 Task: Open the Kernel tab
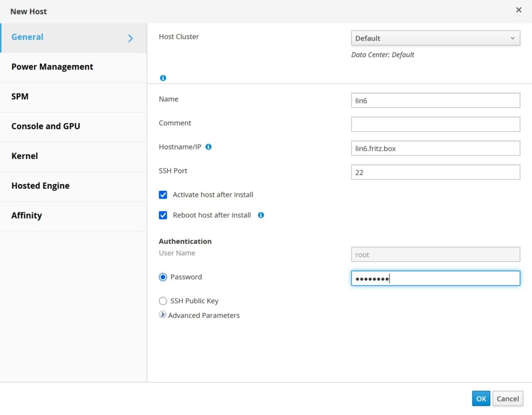[73, 157]
